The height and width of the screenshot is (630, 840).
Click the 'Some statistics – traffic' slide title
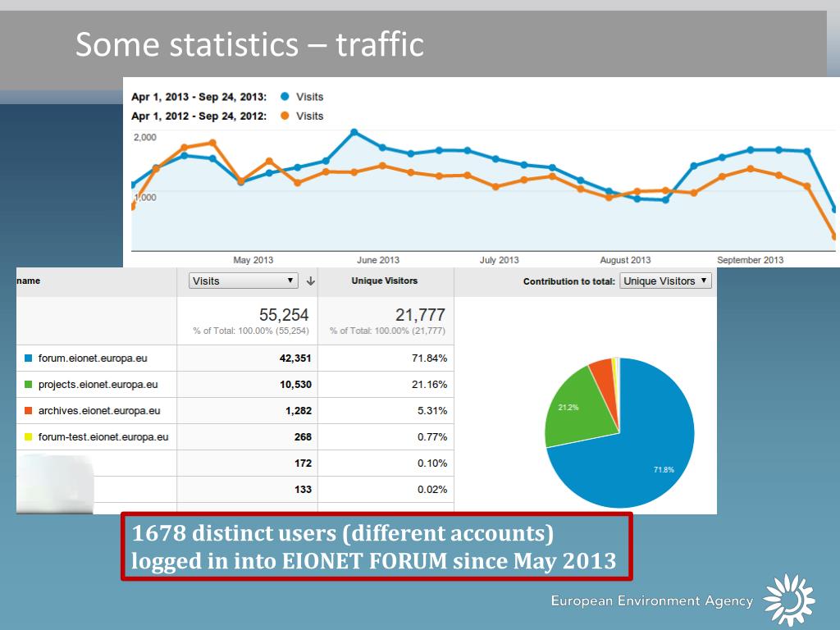click(249, 44)
